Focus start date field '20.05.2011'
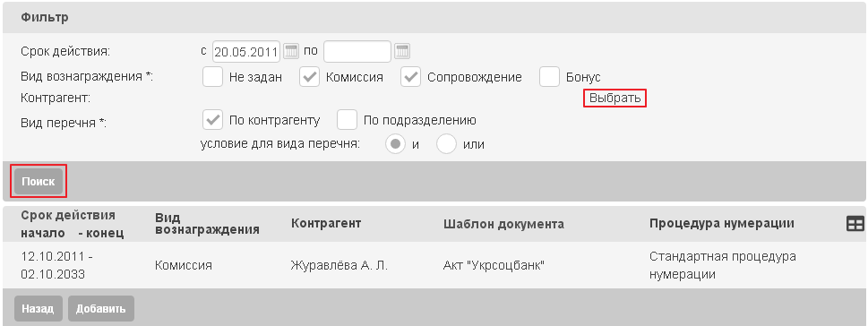This screenshot has height=326, width=868. (x=246, y=52)
